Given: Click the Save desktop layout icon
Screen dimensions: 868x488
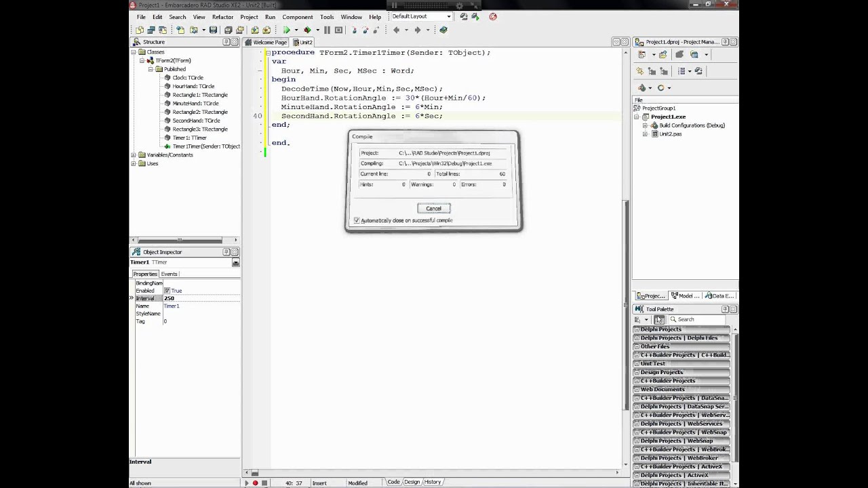Looking at the screenshot, I should click(x=464, y=16).
